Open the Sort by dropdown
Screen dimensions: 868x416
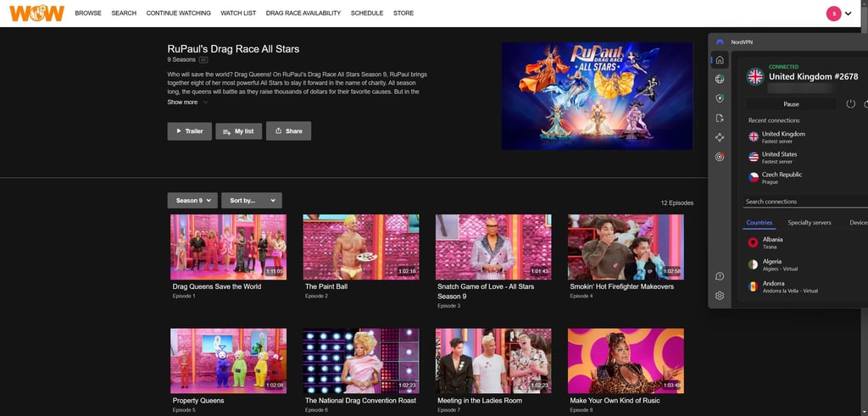(x=251, y=200)
